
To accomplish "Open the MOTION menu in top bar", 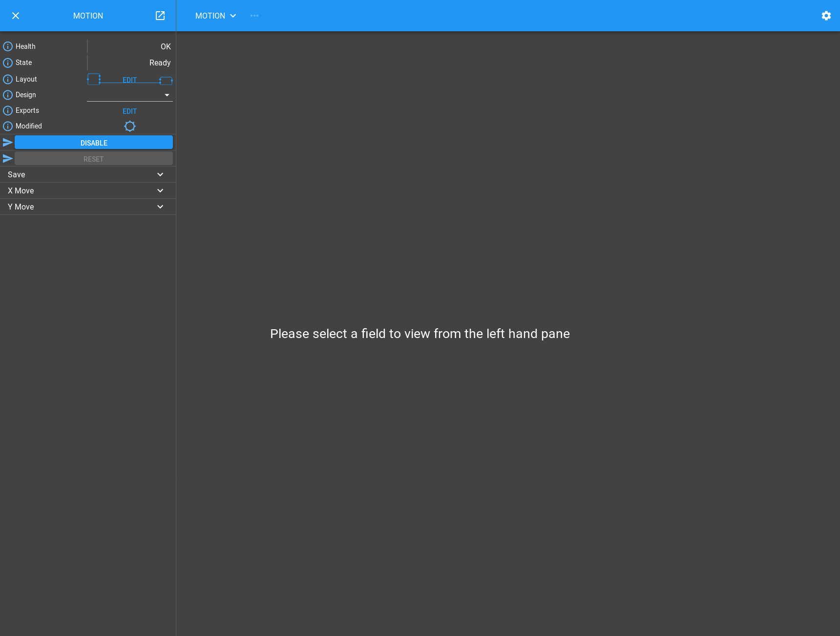I will tap(215, 16).
